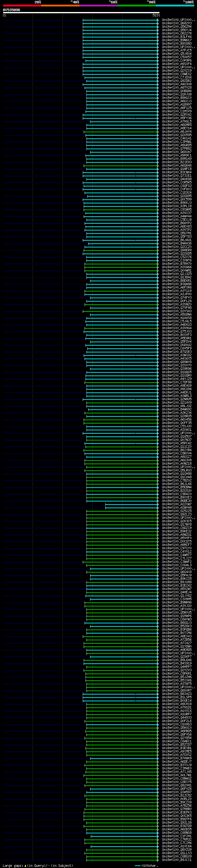Open hit UniRef100_O82278

(x=177, y=33)
